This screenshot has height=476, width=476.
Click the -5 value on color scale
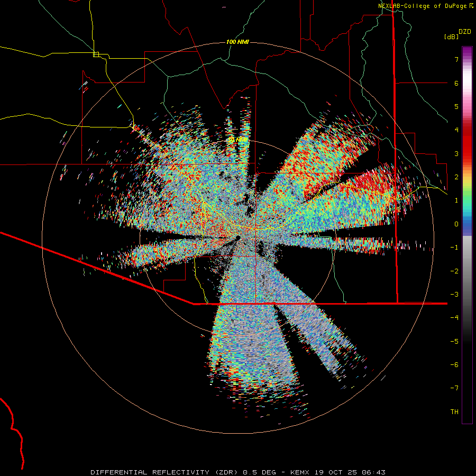click(454, 342)
